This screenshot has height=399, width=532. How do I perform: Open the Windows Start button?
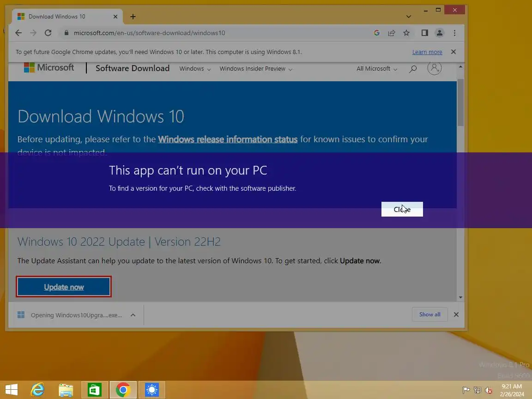click(12, 389)
